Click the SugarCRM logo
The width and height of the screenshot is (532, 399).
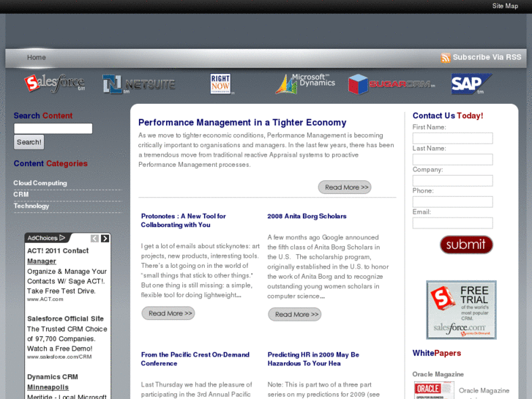click(x=391, y=84)
